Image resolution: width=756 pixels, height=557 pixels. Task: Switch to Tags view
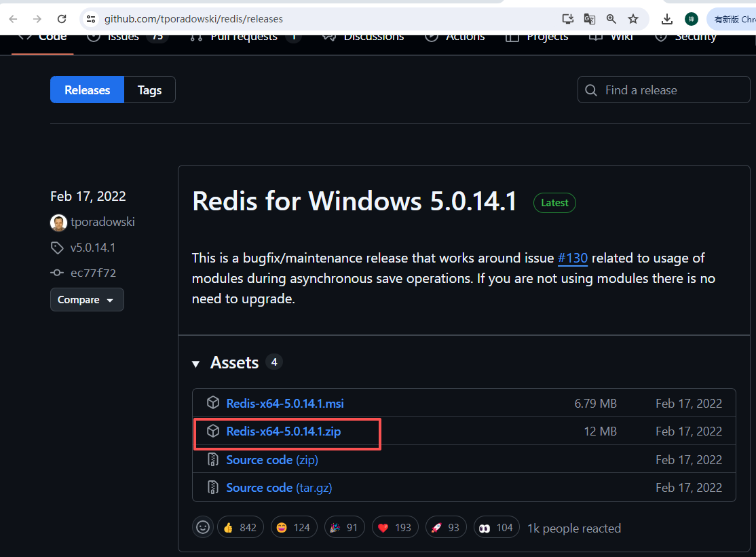(149, 90)
